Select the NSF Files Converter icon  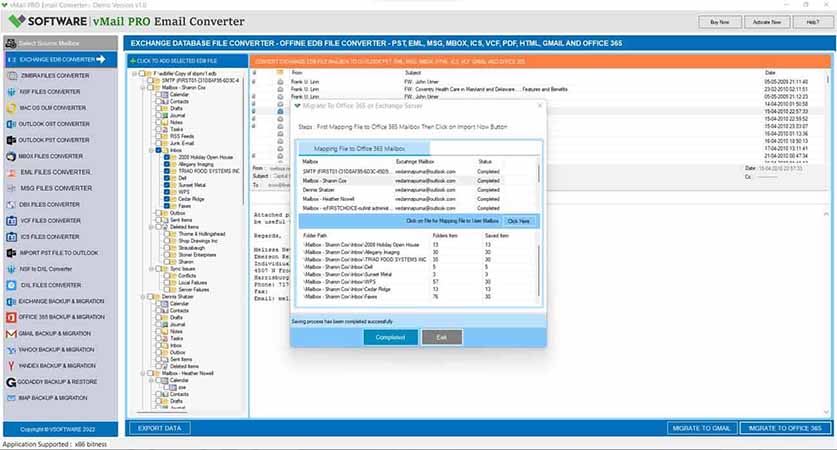[11, 92]
